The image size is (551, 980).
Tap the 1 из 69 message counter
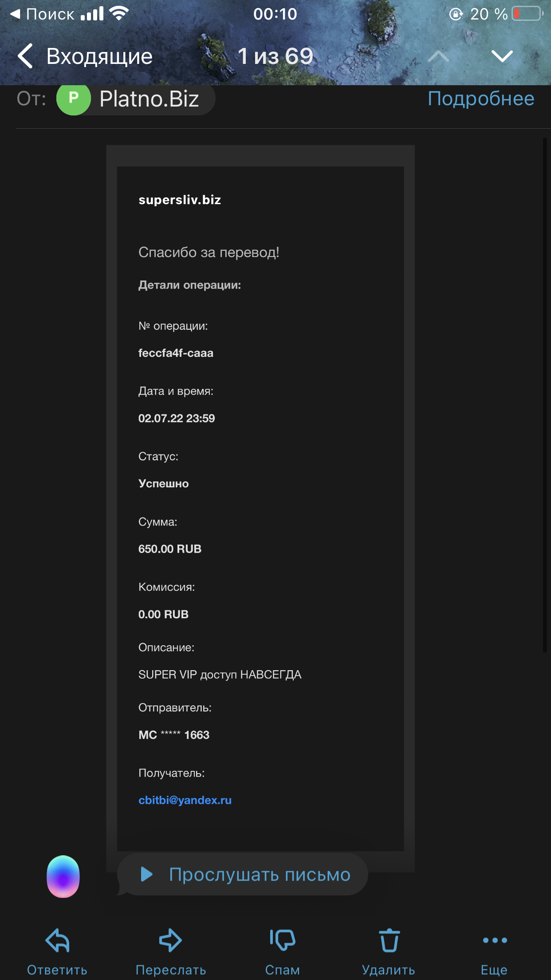275,56
